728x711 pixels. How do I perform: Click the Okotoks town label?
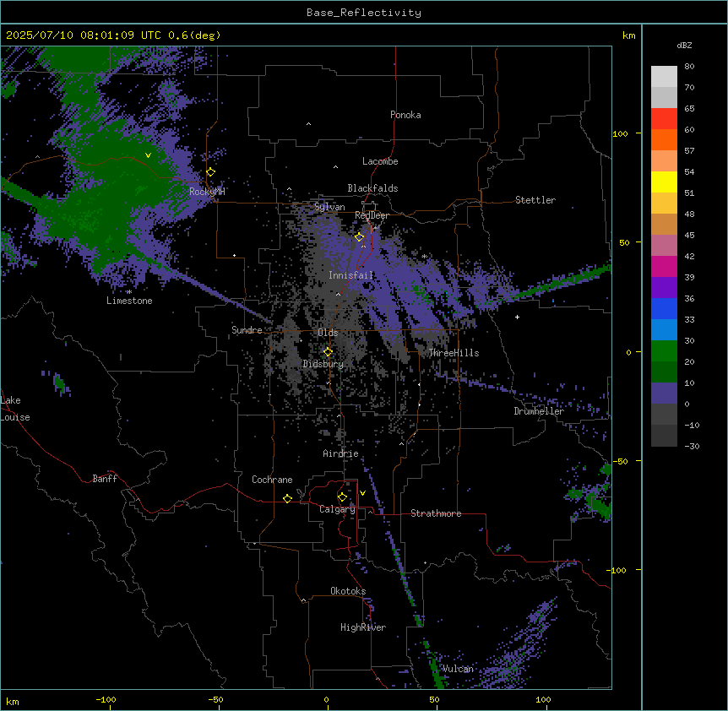pyautogui.click(x=348, y=591)
